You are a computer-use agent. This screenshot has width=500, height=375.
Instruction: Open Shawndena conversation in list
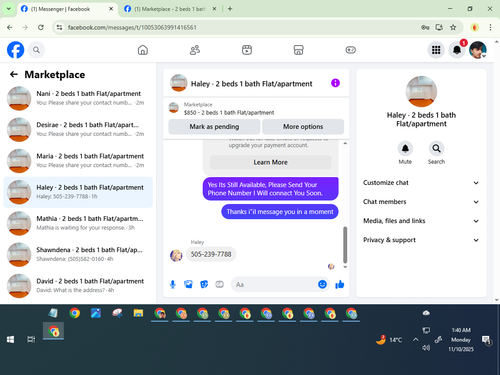[x=78, y=254]
